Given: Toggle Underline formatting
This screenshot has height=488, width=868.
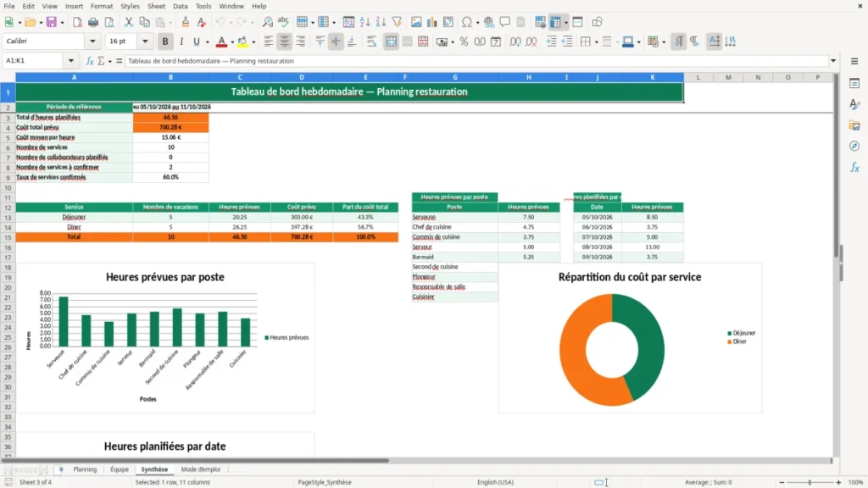Looking at the screenshot, I should pyautogui.click(x=196, y=42).
